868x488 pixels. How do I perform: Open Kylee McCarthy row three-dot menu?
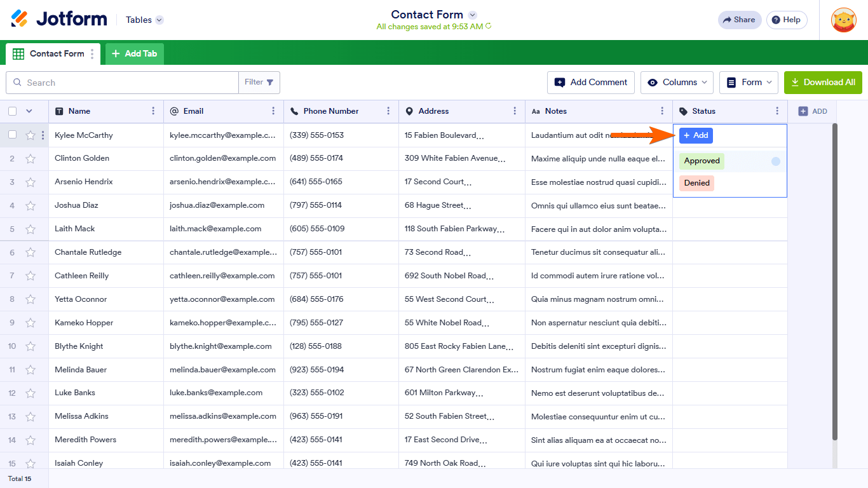click(43, 135)
